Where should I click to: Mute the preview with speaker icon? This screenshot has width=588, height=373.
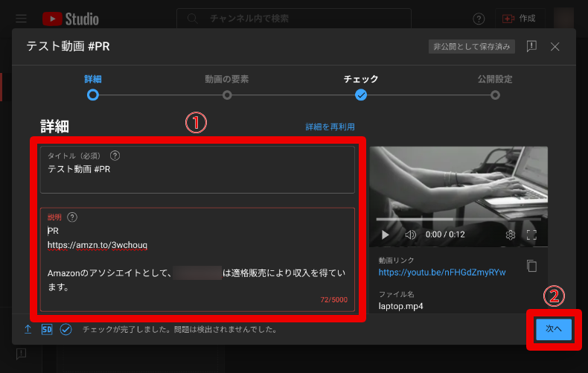click(x=411, y=235)
